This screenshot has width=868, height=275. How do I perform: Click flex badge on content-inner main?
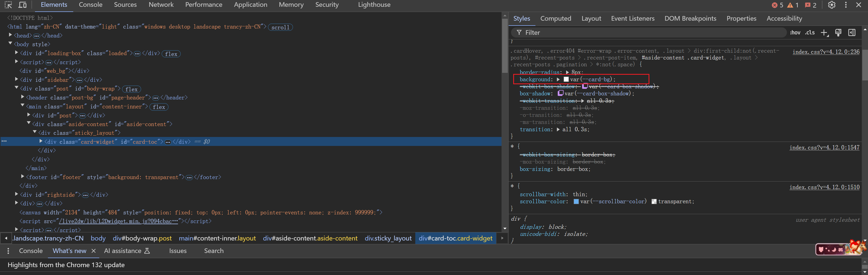point(159,107)
